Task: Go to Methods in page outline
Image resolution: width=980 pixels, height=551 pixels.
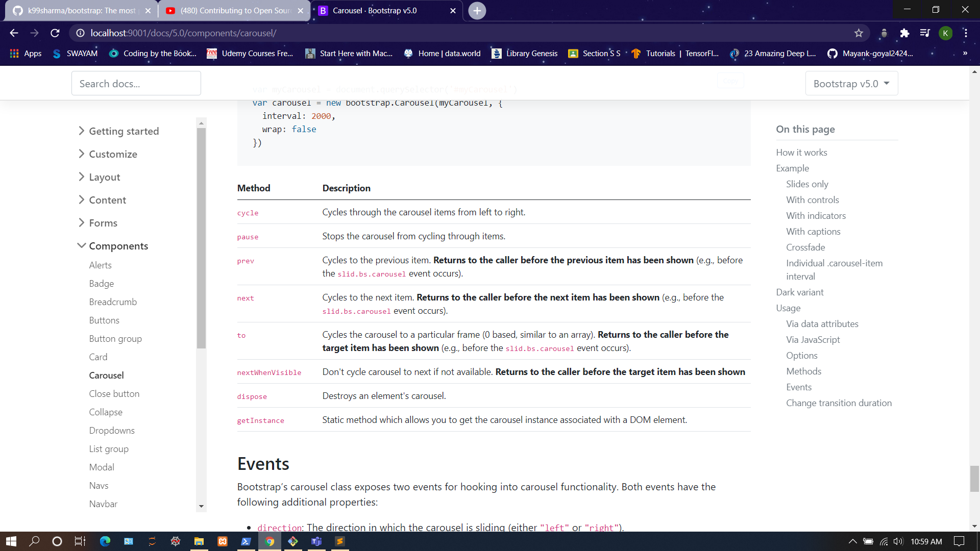Action: point(803,371)
